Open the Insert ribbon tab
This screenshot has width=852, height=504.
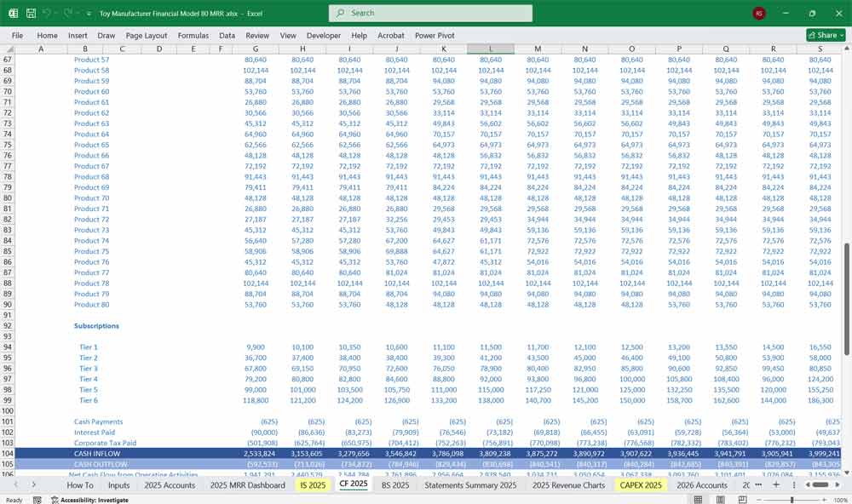click(78, 35)
